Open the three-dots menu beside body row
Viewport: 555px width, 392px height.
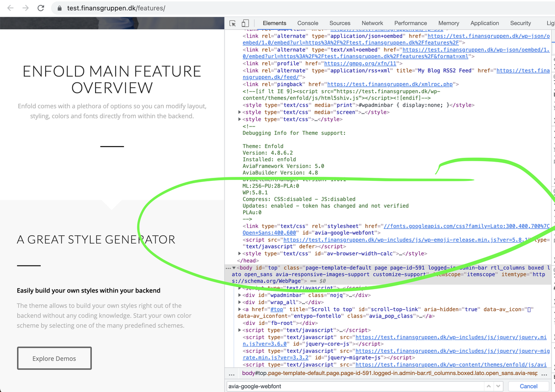click(x=228, y=268)
